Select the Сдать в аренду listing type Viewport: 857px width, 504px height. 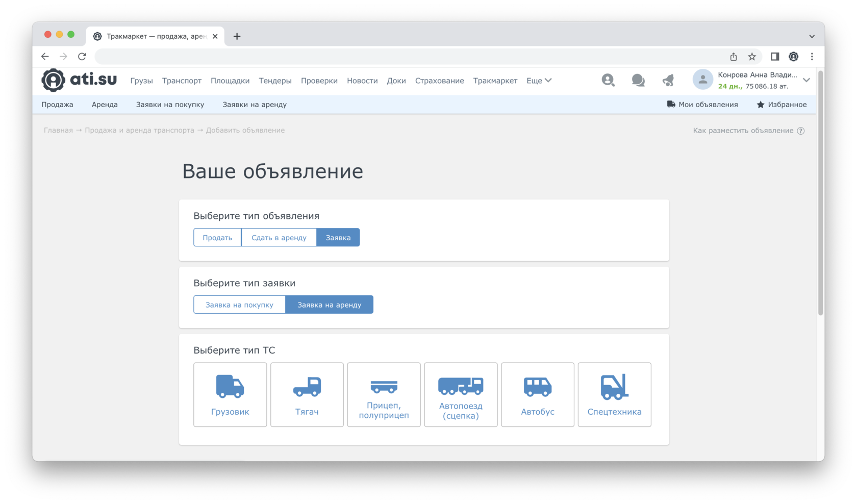point(279,237)
